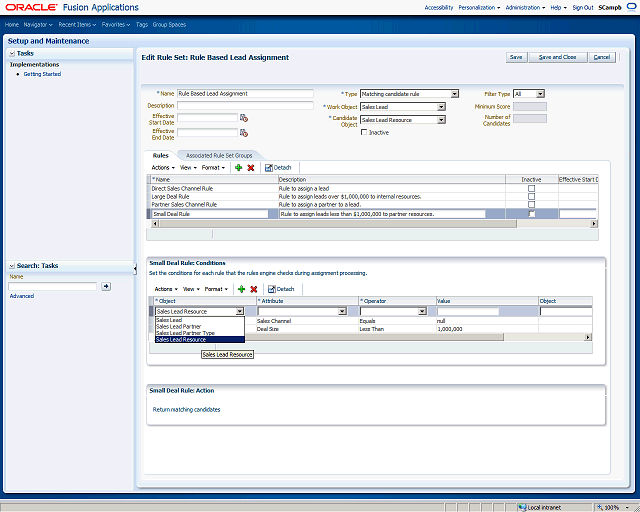640x512 pixels.
Task: Click the rule set Name input field
Action: 245,93
